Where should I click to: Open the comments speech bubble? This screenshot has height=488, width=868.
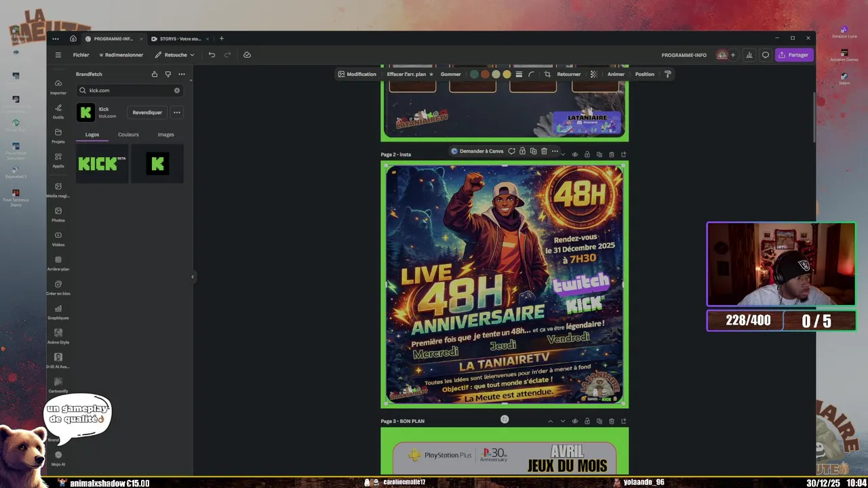coord(766,55)
